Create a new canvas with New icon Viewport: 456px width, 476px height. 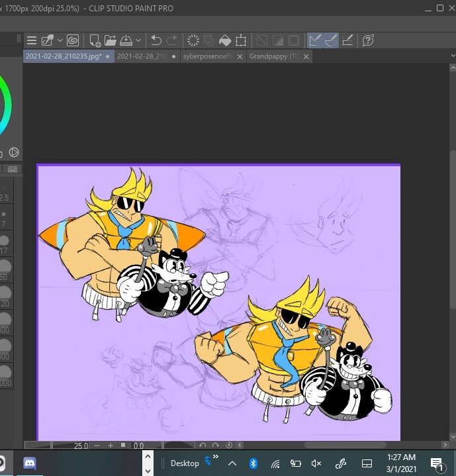[x=95, y=40]
